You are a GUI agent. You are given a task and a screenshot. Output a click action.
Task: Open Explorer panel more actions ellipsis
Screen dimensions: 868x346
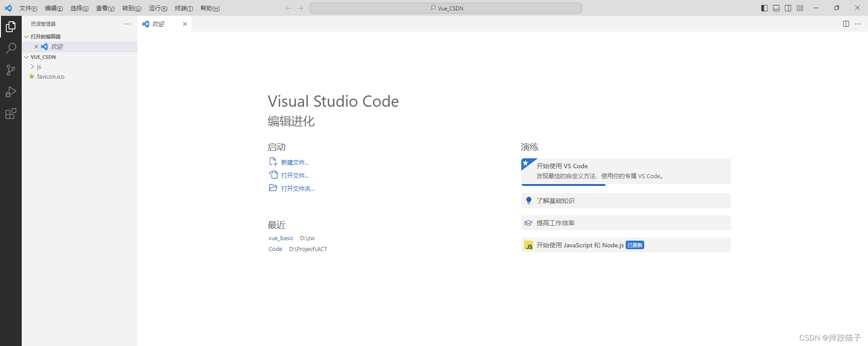pos(127,24)
